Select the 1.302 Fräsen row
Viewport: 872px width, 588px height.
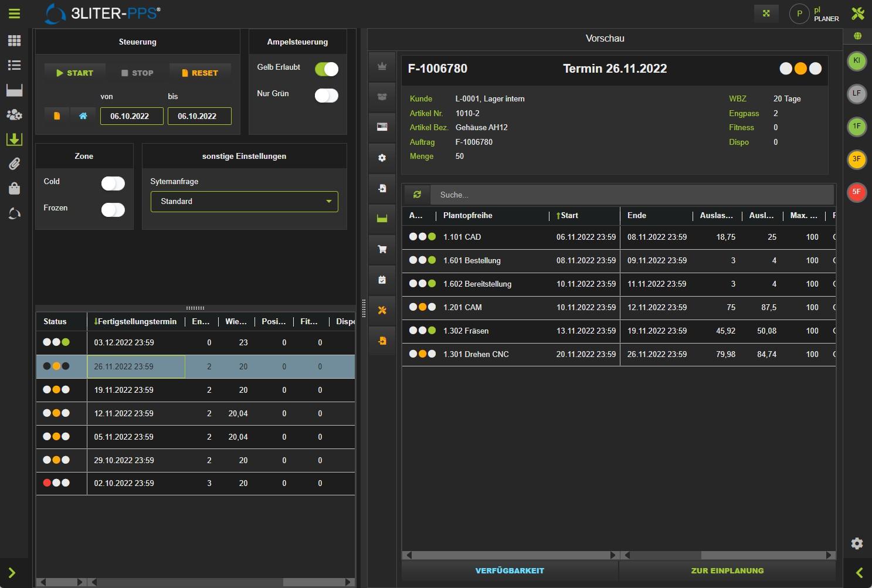(x=619, y=331)
